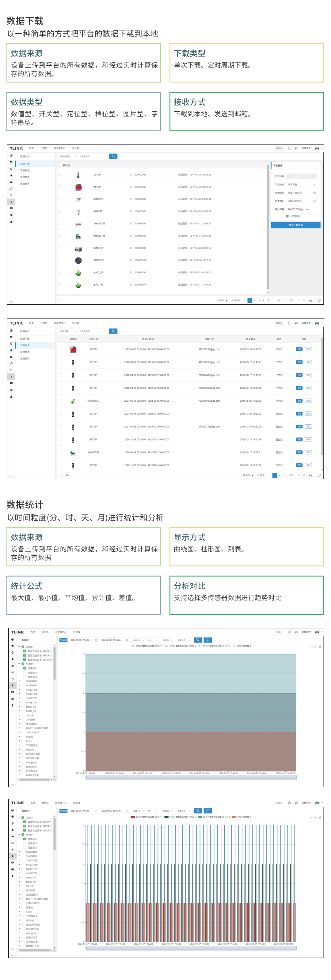Click 下载 button for the 2023-03-28 record
This screenshot has height=980, width=331.
pyautogui.click(x=299, y=349)
